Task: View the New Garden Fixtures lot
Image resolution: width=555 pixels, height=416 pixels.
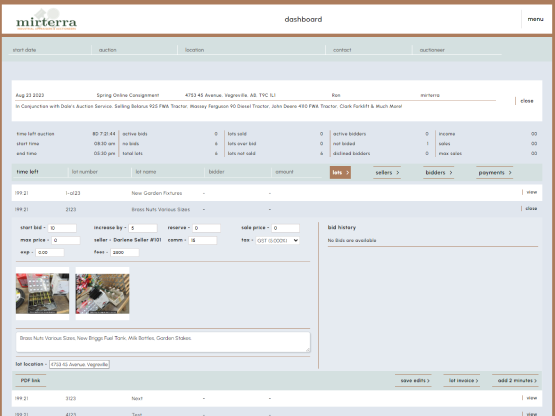Action: 531,192
